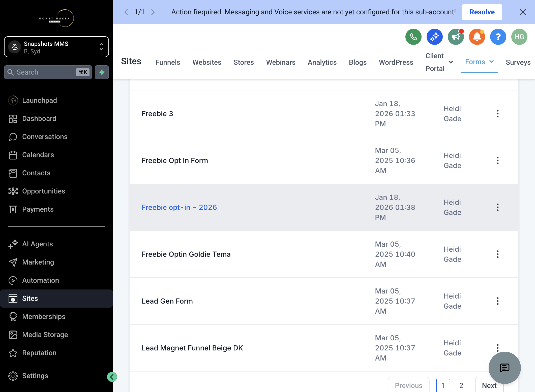The width and height of the screenshot is (535, 392).
Task: Open the HG user avatar menu
Action: [519, 37]
